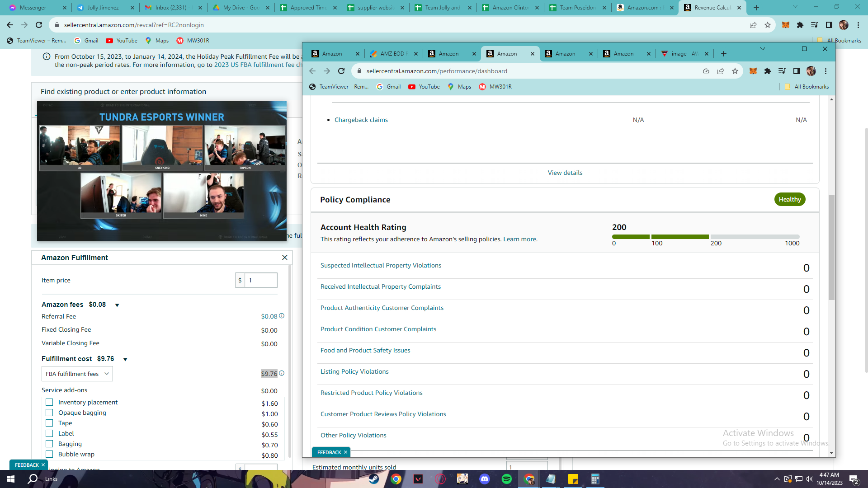Click the Healthy status badge

790,199
